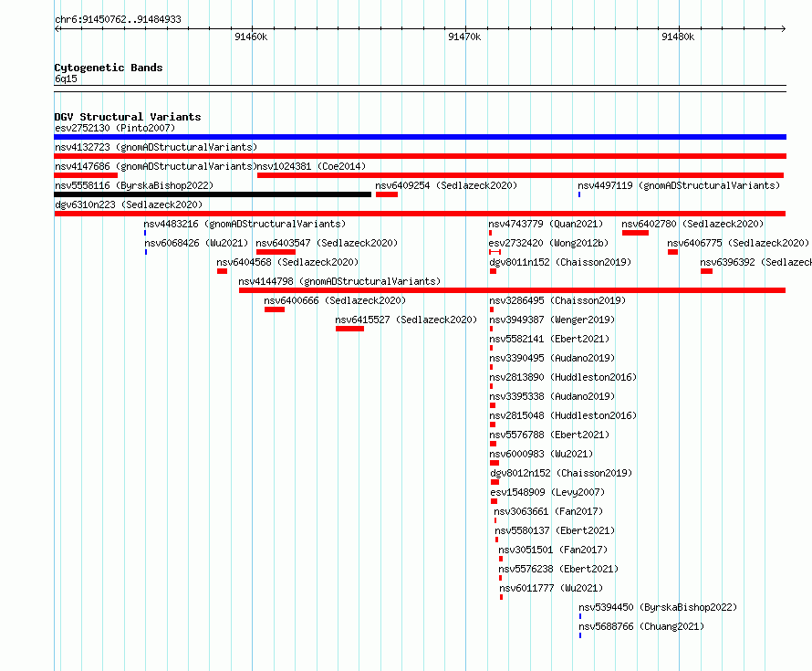Viewport: 812px width, 671px height.
Task: Open nsv5580137 (Ebert2021) label
Action: 555,530
